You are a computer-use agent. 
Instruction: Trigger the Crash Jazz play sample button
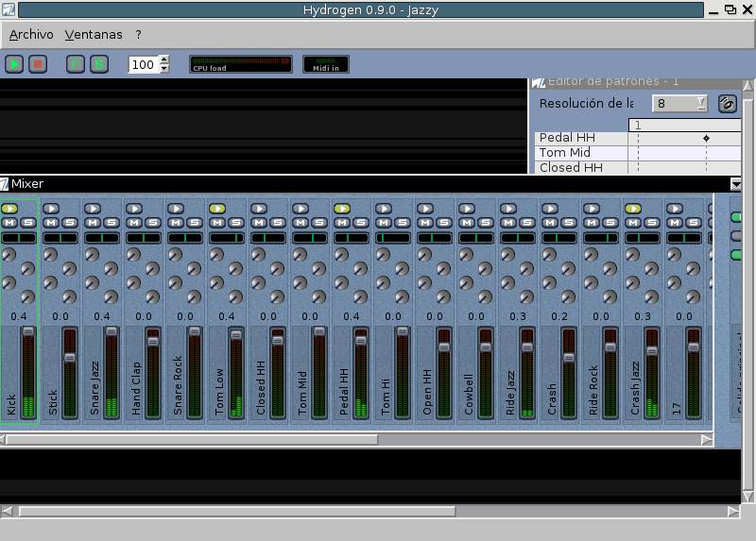(x=633, y=209)
